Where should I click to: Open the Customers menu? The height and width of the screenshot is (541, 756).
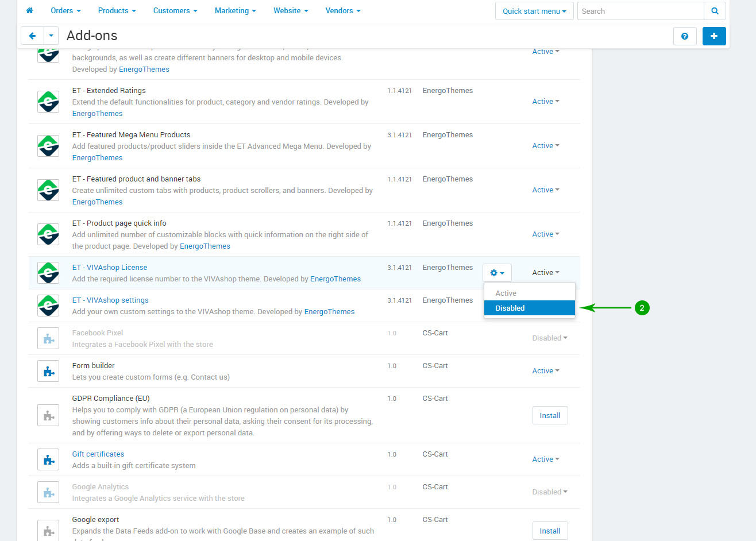pyautogui.click(x=175, y=10)
